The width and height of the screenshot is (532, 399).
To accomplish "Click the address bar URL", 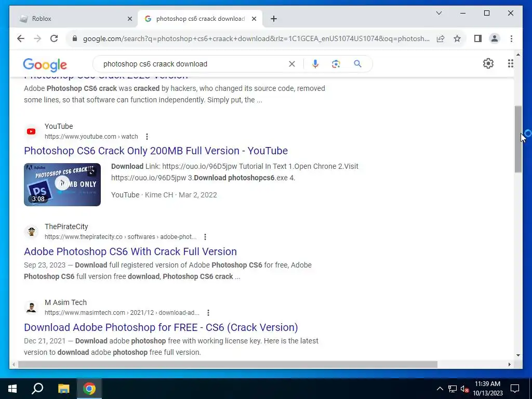I will click(256, 38).
